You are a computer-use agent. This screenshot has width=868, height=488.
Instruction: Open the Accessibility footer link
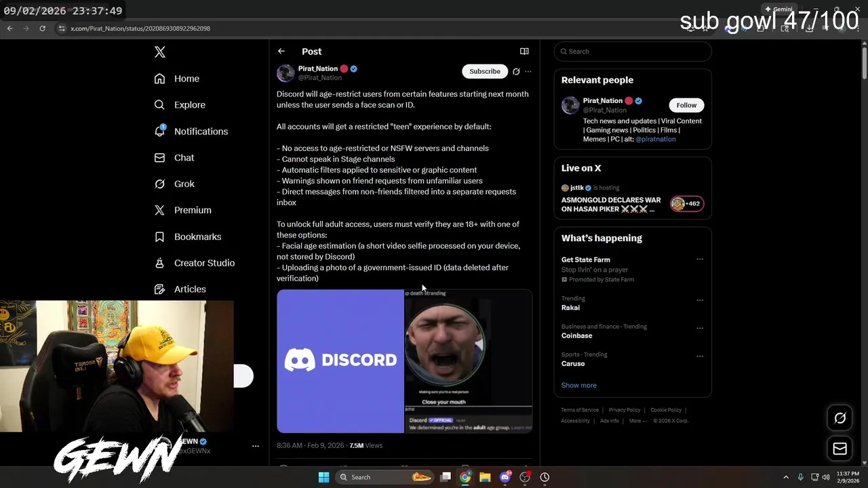coord(575,421)
